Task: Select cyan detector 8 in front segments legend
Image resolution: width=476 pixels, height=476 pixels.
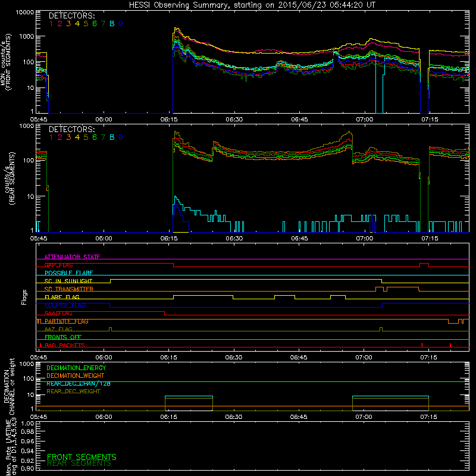Action: (112, 23)
